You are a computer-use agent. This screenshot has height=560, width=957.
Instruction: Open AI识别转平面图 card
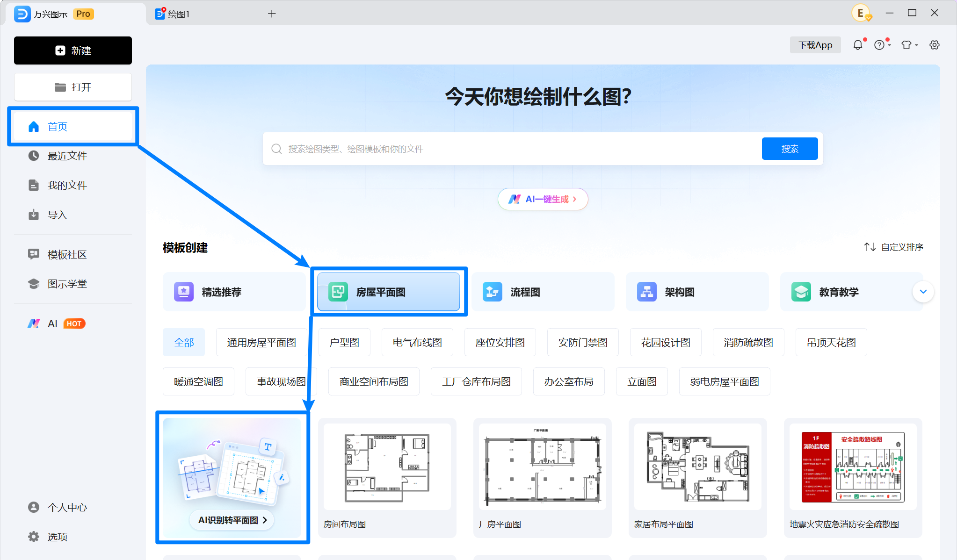coord(232,478)
